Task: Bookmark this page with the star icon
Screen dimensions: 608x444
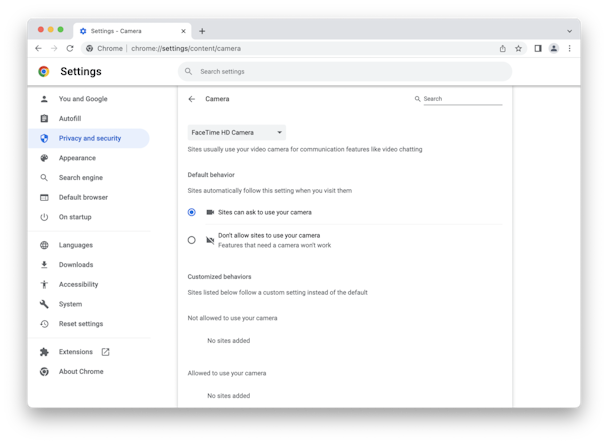Action: pyautogui.click(x=518, y=48)
